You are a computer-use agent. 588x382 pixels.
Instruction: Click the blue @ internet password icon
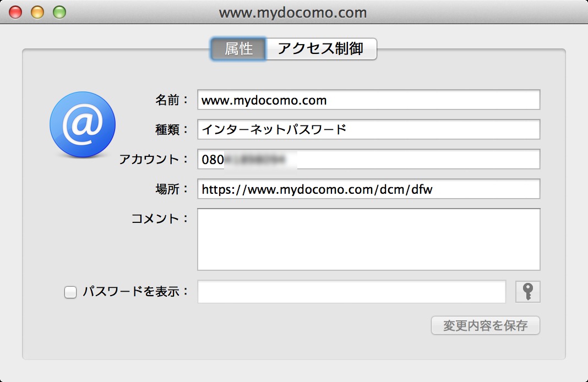click(x=83, y=124)
